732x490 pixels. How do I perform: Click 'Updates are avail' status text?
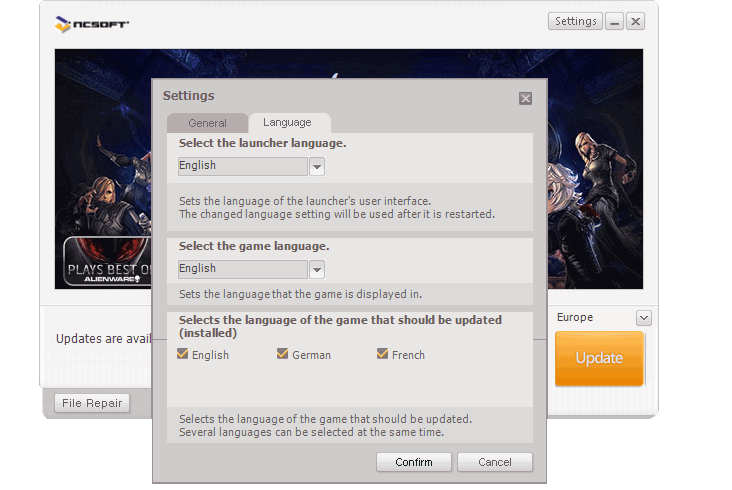[104, 339]
